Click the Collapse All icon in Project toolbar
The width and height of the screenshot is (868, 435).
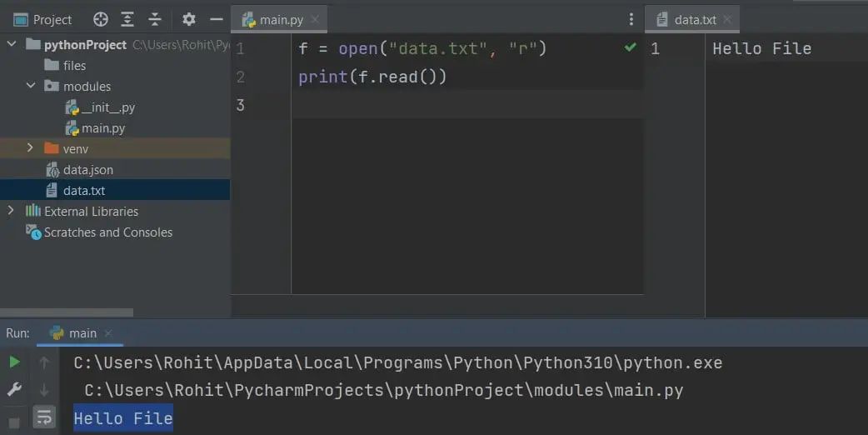[154, 20]
